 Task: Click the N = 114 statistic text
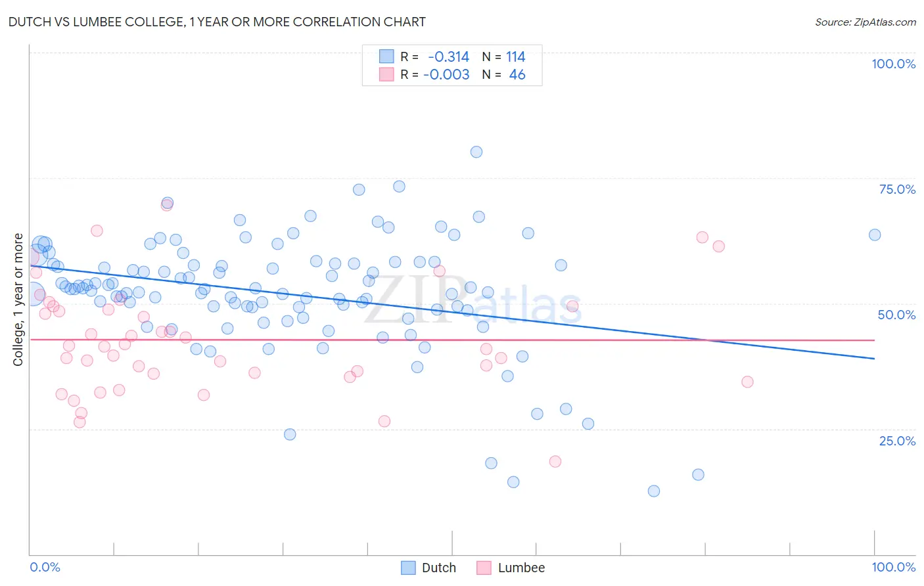(504, 56)
